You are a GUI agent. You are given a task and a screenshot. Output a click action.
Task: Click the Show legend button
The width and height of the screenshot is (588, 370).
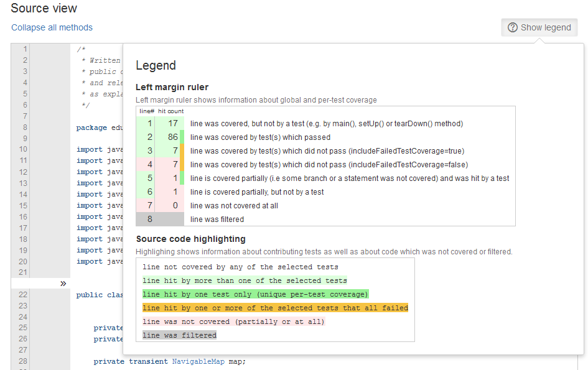(x=539, y=27)
